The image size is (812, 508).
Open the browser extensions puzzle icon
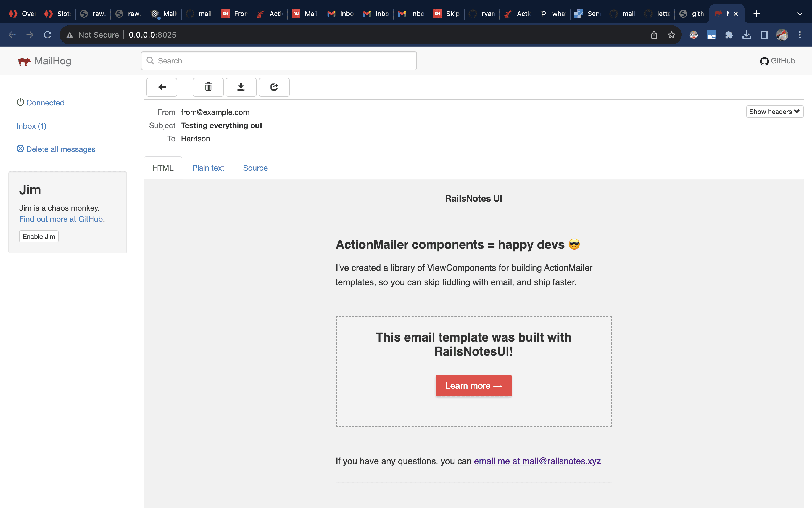click(x=729, y=35)
